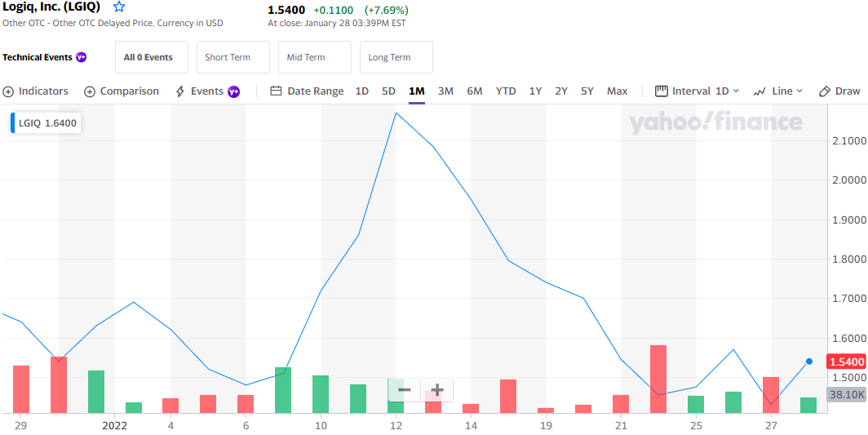
Task: Open the Indicators menu
Action: [x=35, y=91]
